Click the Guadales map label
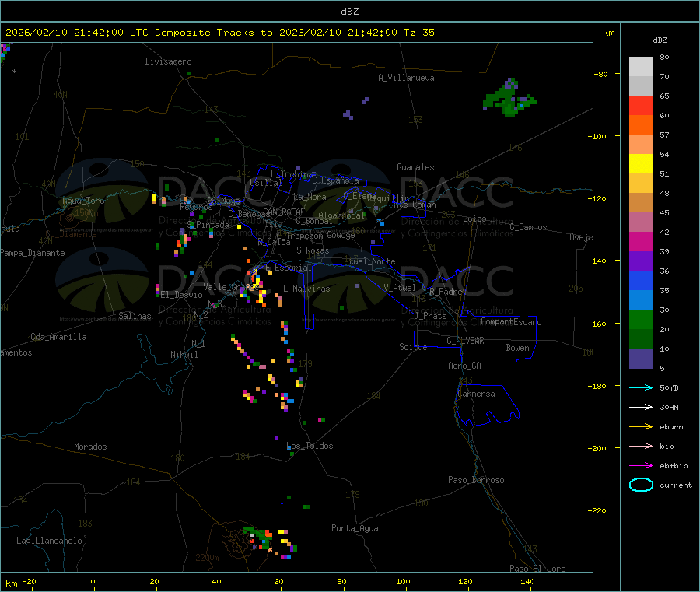 point(415,167)
